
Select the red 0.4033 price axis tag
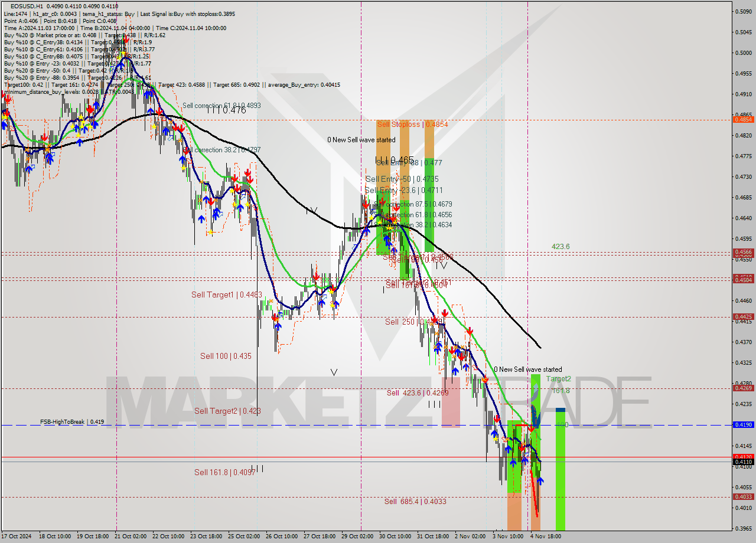(743, 497)
